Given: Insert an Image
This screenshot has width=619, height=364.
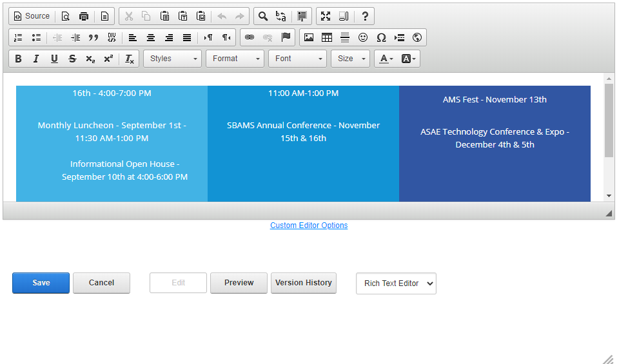Looking at the screenshot, I should pos(309,37).
